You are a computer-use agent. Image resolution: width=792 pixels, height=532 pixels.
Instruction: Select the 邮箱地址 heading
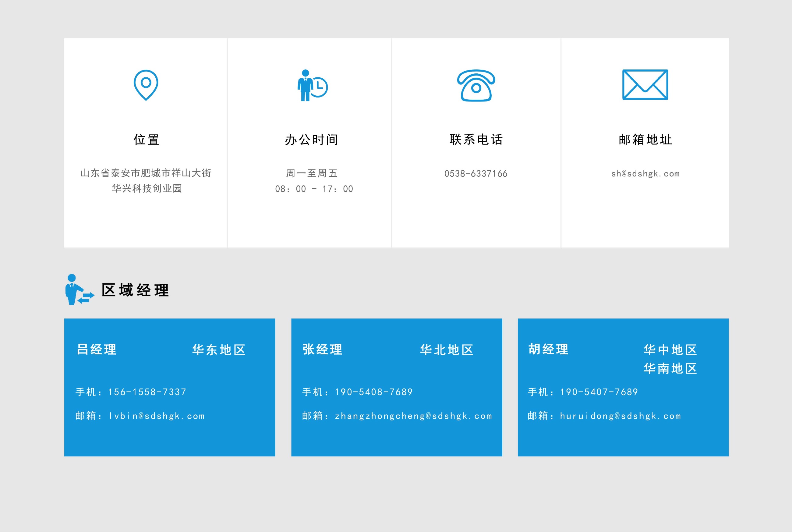tap(645, 140)
